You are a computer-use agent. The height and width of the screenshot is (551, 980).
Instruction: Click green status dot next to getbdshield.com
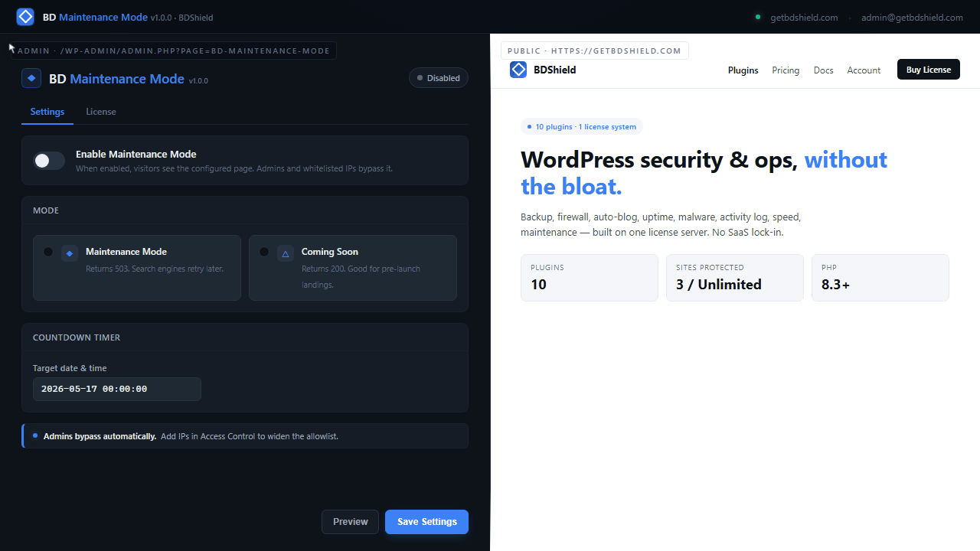(758, 17)
